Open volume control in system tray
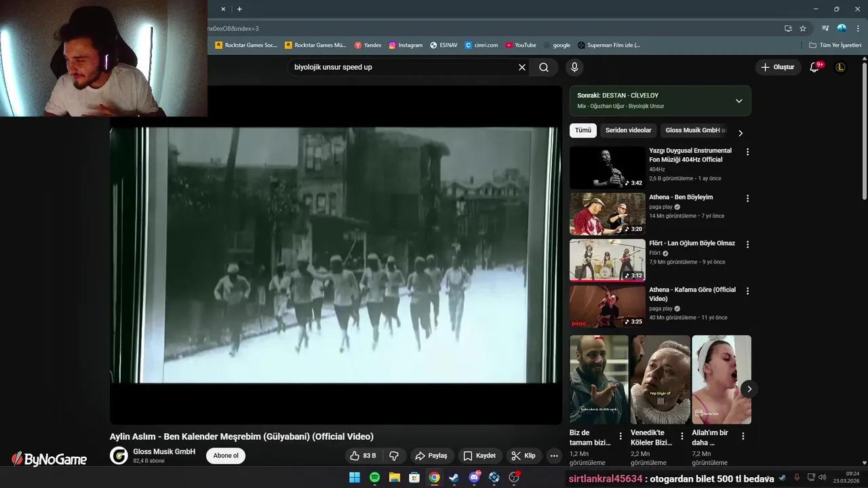 click(822, 477)
